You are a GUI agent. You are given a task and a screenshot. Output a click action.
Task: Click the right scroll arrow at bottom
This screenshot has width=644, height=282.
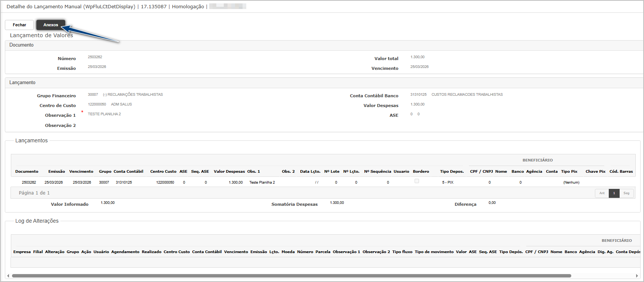(637, 276)
